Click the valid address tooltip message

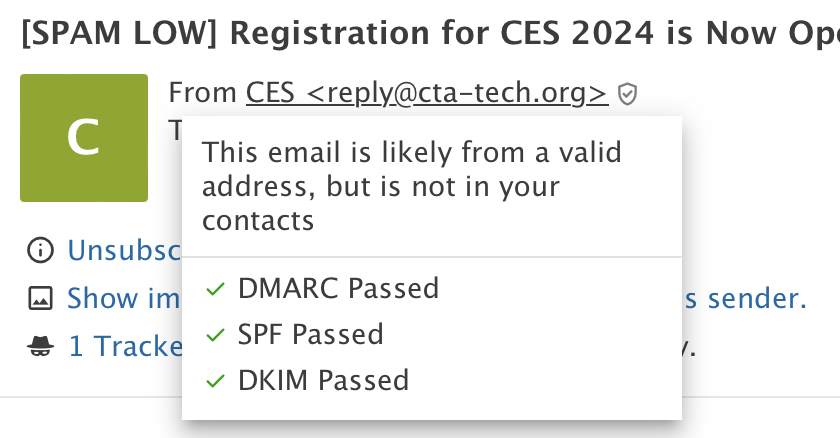[412, 186]
